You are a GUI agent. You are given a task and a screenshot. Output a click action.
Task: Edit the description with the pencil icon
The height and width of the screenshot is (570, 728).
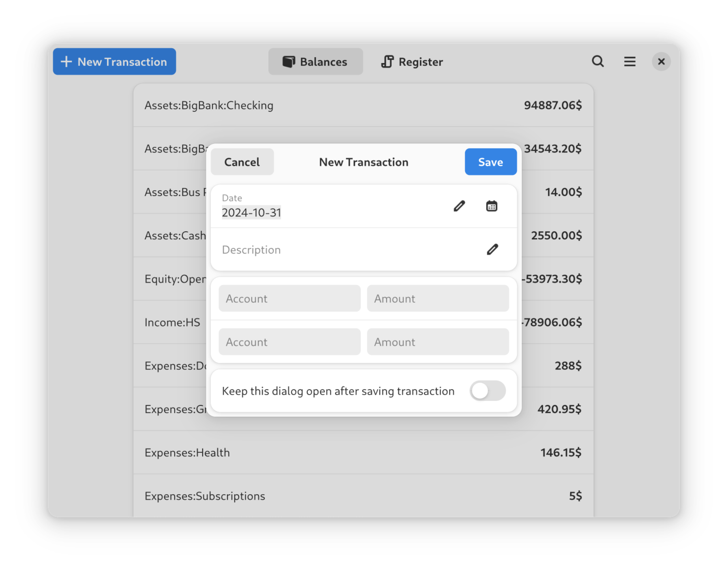coord(492,249)
